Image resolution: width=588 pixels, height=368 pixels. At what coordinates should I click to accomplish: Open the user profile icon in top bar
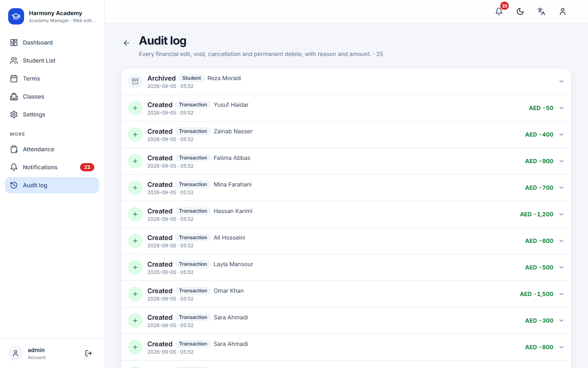pyautogui.click(x=563, y=11)
